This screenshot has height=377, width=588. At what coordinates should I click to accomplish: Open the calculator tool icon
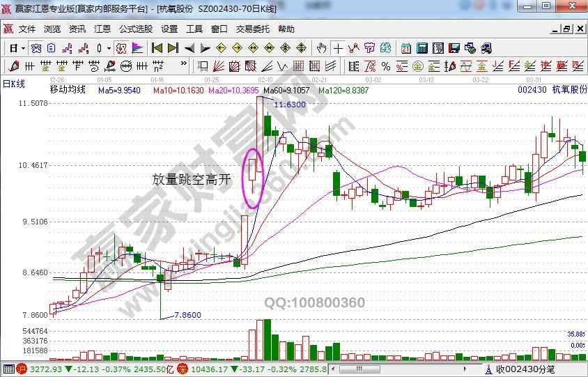tap(422, 48)
